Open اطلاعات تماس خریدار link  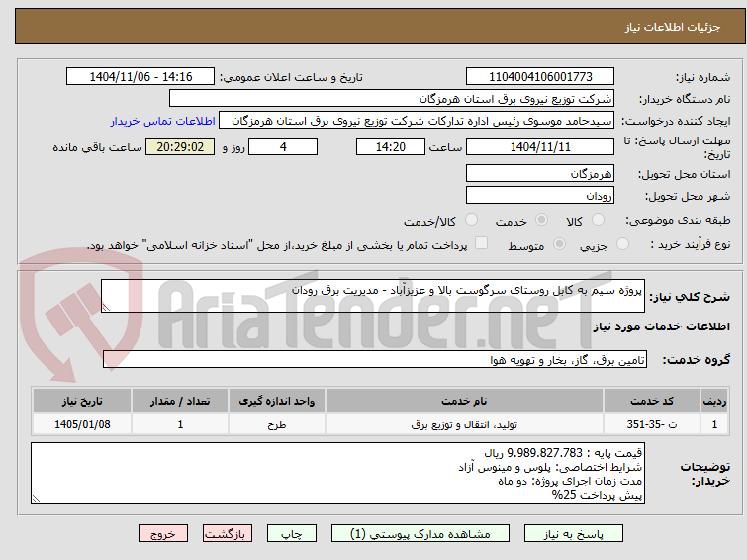click(163, 121)
